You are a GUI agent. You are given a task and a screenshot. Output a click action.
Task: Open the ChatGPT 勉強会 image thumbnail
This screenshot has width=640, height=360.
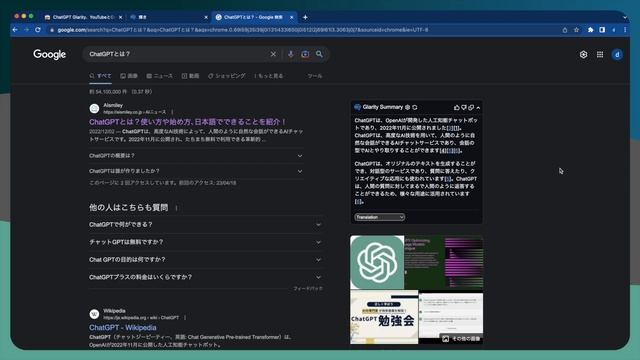[x=384, y=317]
